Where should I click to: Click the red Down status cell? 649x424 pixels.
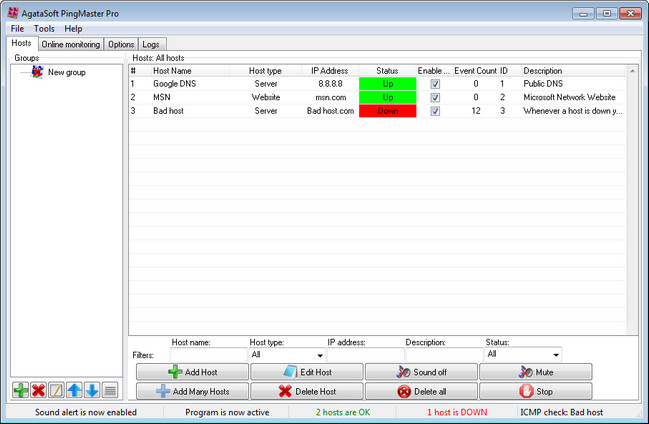387,111
